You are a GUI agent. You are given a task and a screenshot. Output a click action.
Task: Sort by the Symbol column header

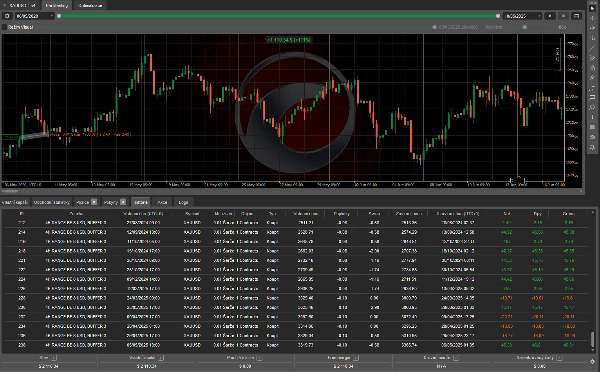click(x=192, y=214)
